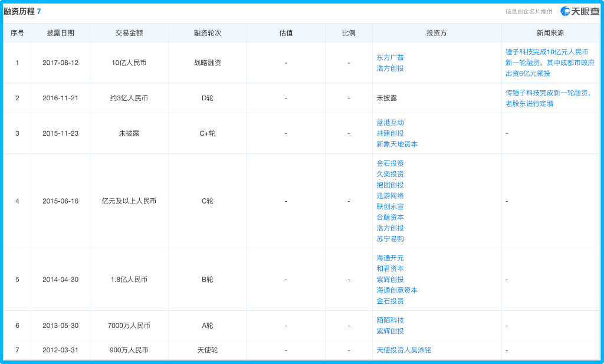This screenshot has height=364, width=604.
Task: Select round cell 战略融资
Action: (207, 63)
